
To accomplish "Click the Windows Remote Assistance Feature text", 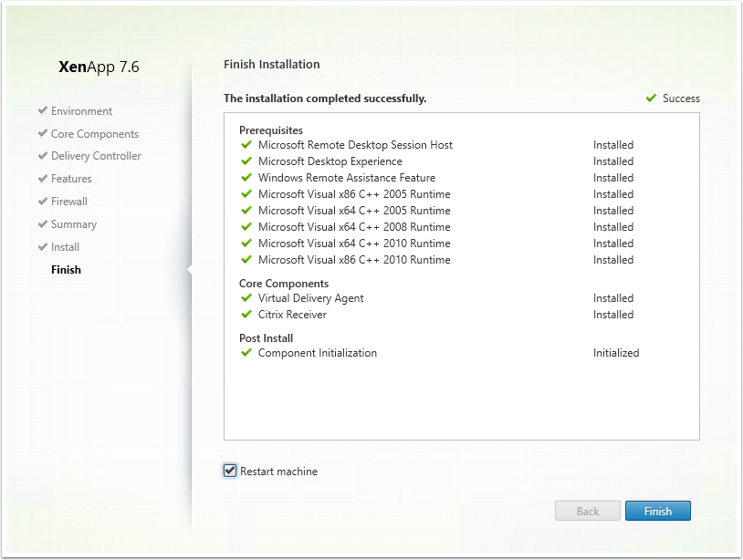I will (347, 178).
